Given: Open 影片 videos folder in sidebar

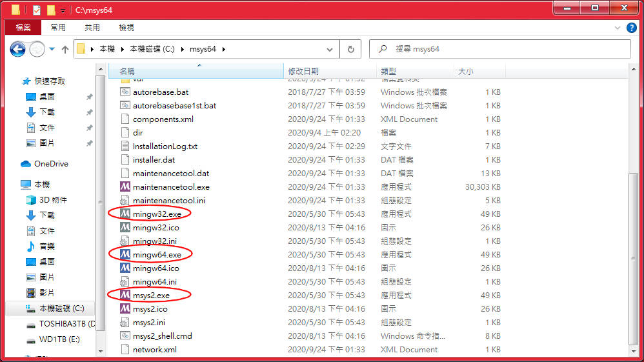Looking at the screenshot, I should (x=40, y=292).
